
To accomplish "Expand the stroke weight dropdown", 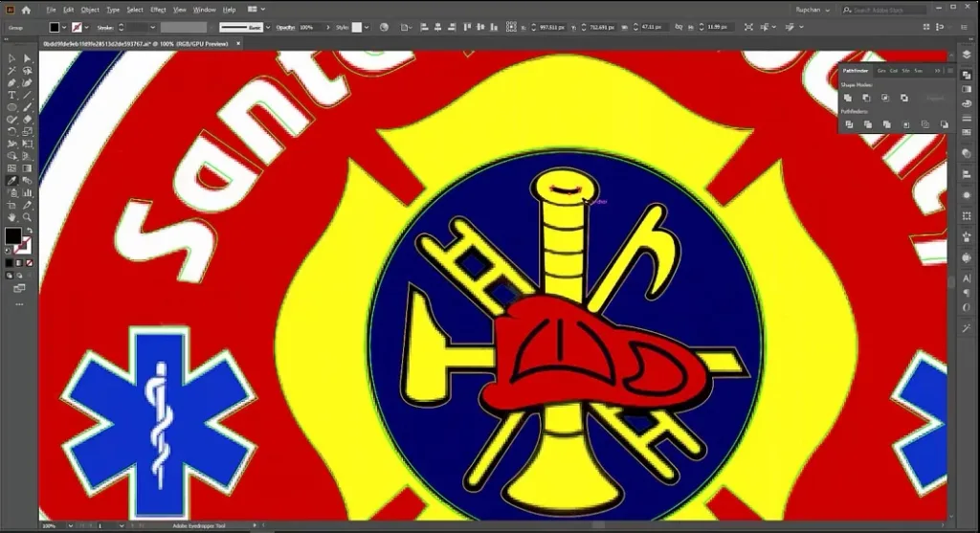I will 152,28.
